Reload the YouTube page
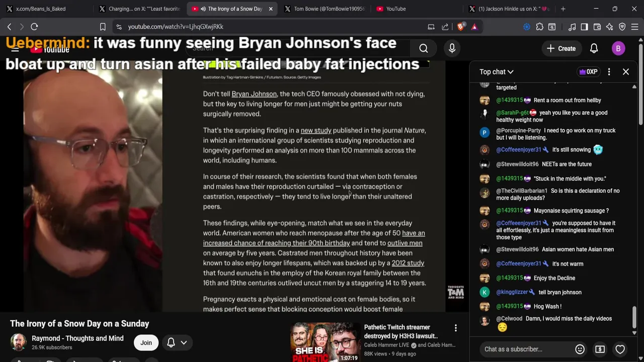 (x=34, y=27)
